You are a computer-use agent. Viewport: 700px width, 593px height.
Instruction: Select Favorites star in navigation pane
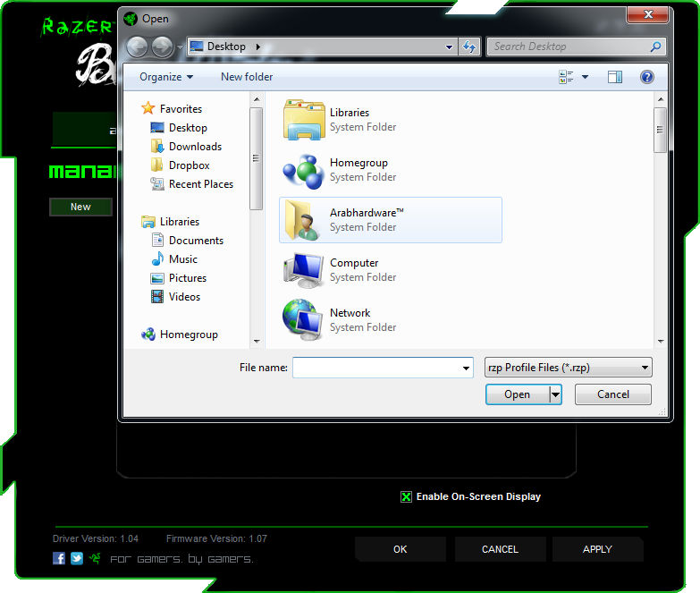tap(148, 108)
